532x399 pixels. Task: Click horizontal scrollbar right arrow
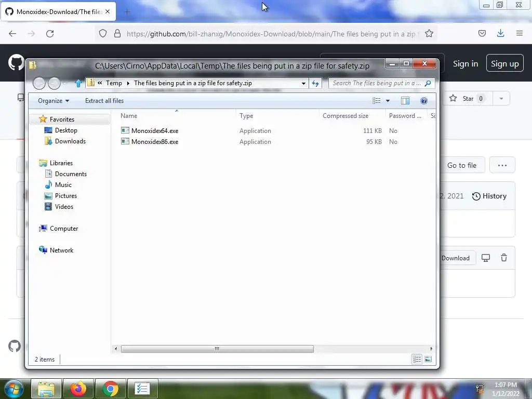[431, 349]
